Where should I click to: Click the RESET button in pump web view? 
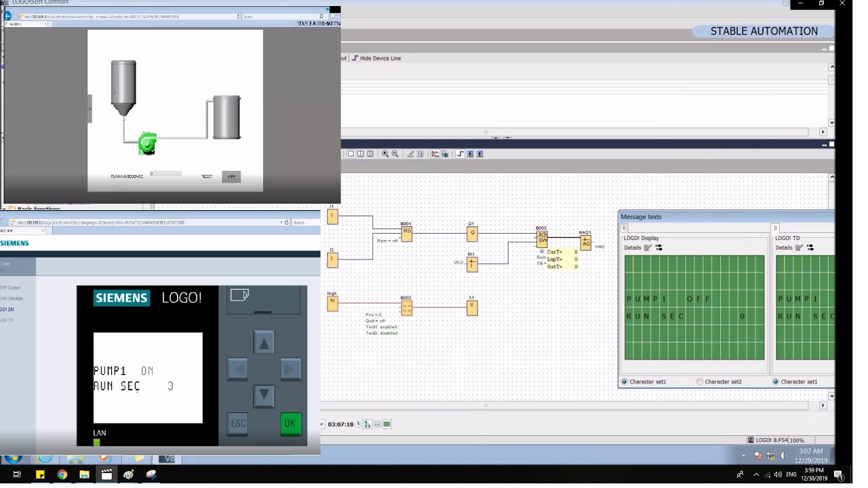pos(207,177)
